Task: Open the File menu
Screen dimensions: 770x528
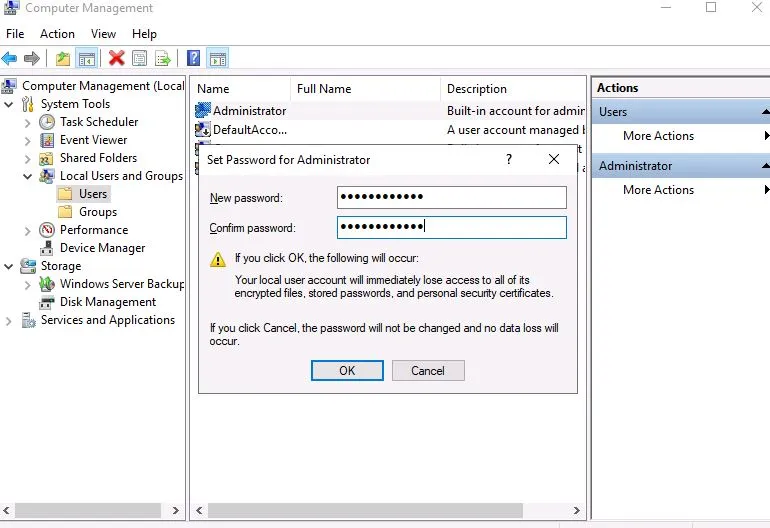Action: pos(15,34)
